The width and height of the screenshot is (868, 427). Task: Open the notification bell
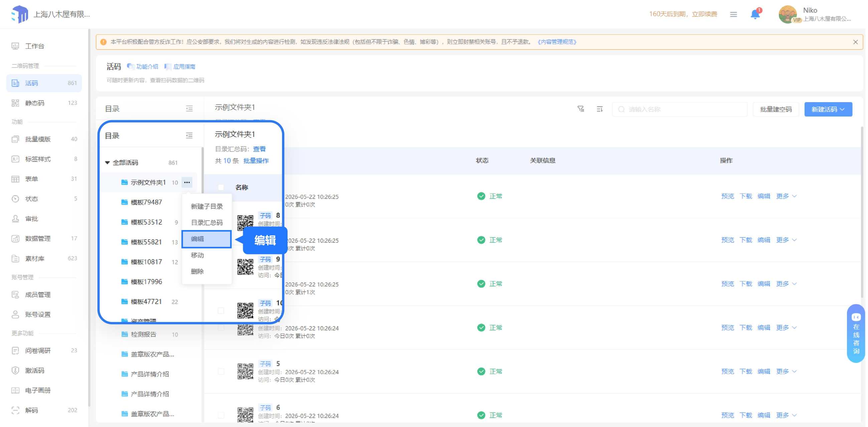tap(755, 14)
